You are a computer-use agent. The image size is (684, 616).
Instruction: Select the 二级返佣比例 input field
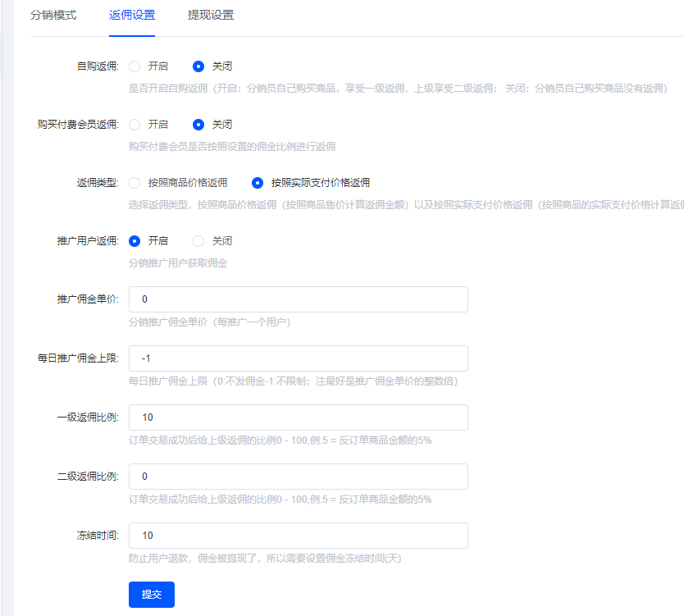click(299, 477)
